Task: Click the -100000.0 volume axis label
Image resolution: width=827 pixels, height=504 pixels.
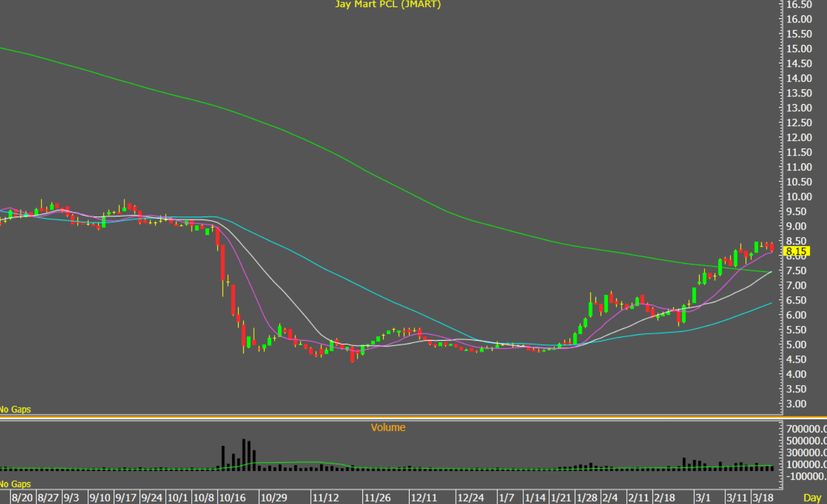Action: coord(806,476)
